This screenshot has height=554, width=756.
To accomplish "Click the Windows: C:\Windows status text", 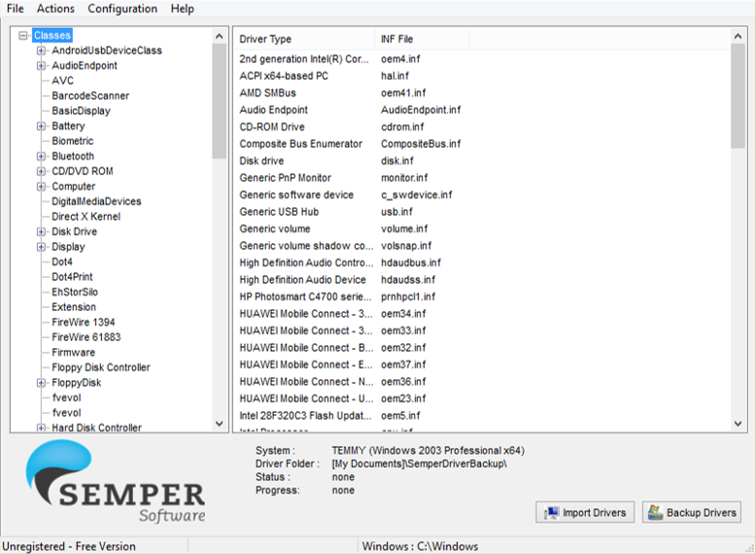I will [x=420, y=546].
